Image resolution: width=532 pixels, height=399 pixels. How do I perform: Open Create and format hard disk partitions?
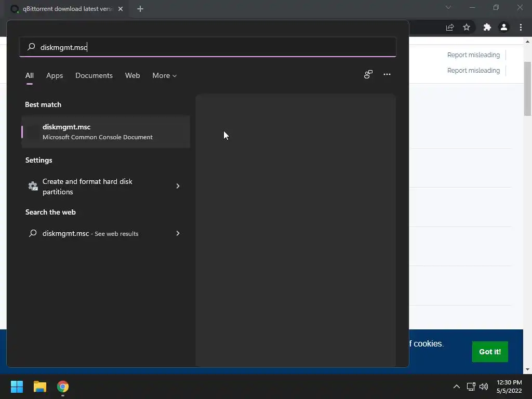pyautogui.click(x=106, y=187)
